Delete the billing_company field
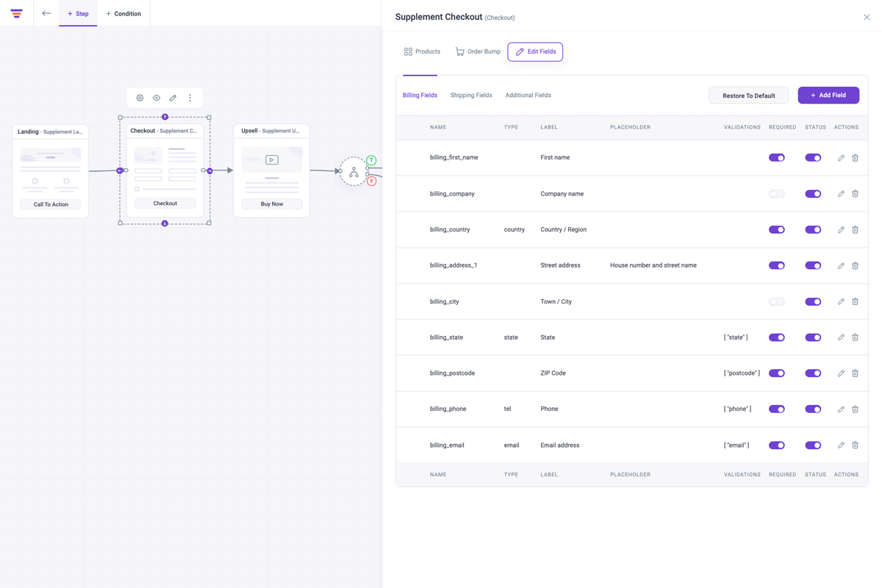Screen dimensions: 882x588 [x=856, y=194]
